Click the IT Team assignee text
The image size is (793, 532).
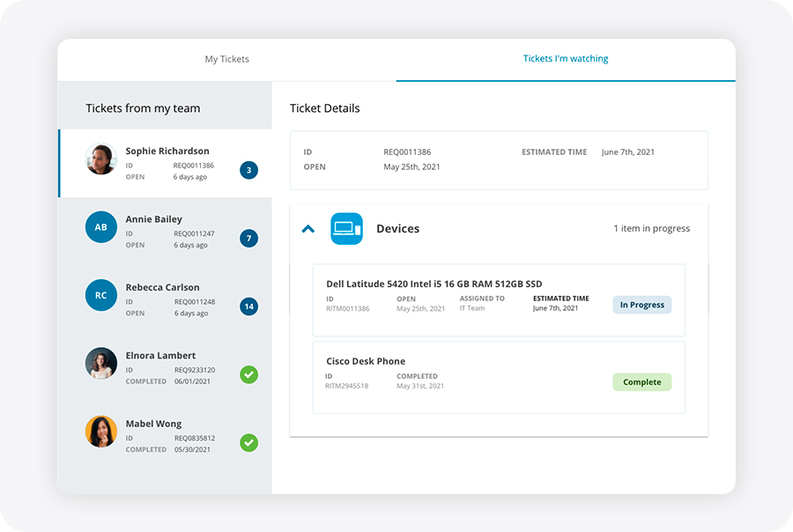[472, 308]
